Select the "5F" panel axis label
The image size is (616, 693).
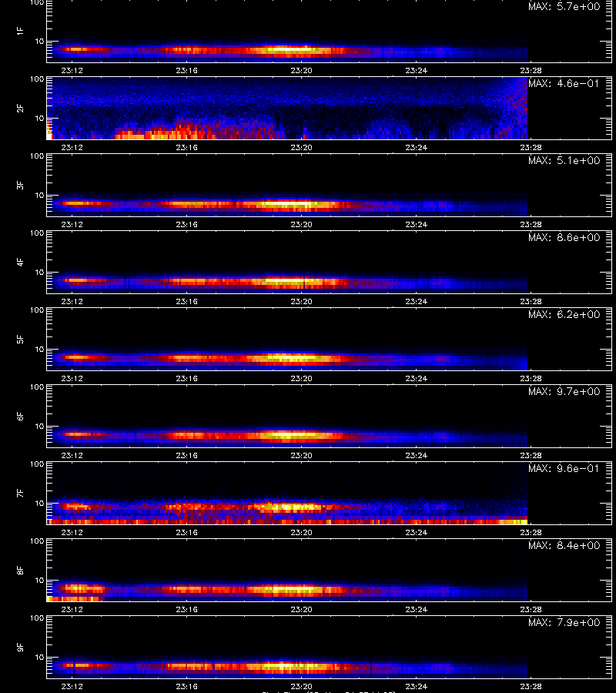[20, 339]
